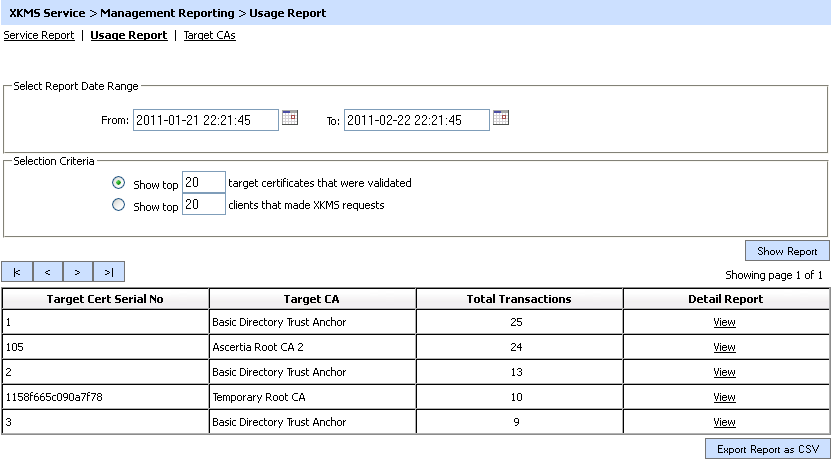The height and width of the screenshot is (465, 833).
Task: Switch to Target CAs tab
Action: pos(210,35)
